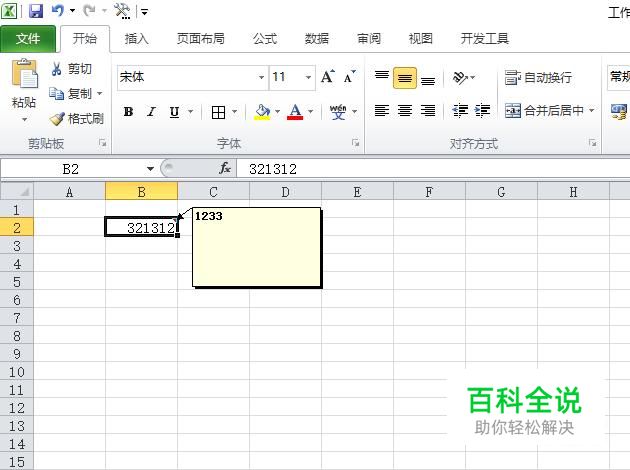Switch to the 数据 tab
The width and height of the screenshot is (630, 470).
pyautogui.click(x=317, y=39)
